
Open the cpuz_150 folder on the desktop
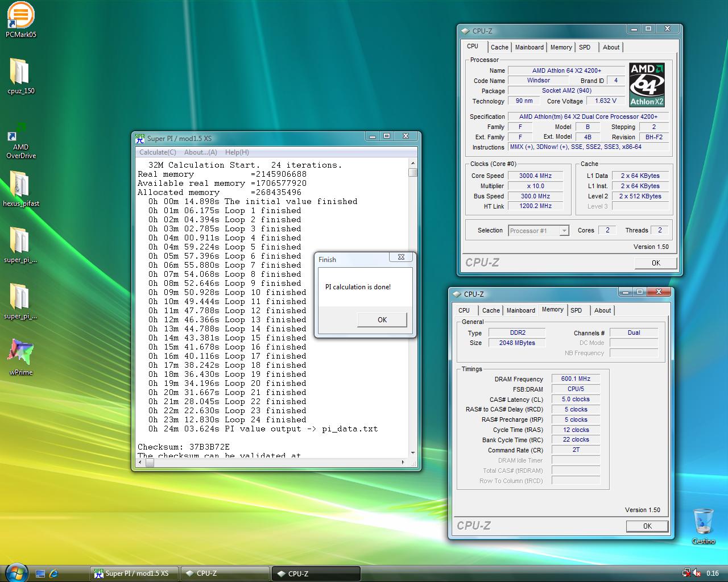point(20,76)
